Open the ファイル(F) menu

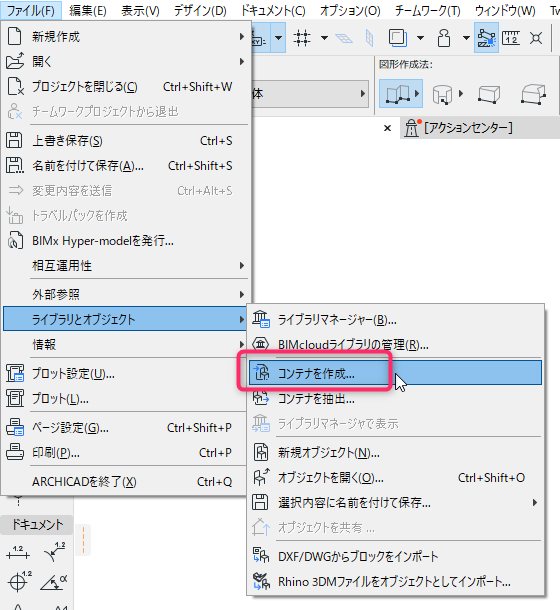(31, 11)
